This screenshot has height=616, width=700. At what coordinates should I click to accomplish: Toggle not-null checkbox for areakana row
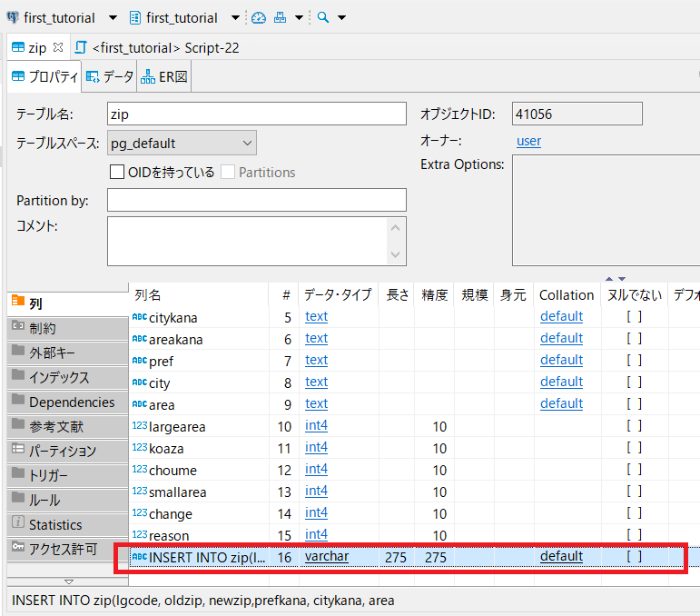[634, 339]
